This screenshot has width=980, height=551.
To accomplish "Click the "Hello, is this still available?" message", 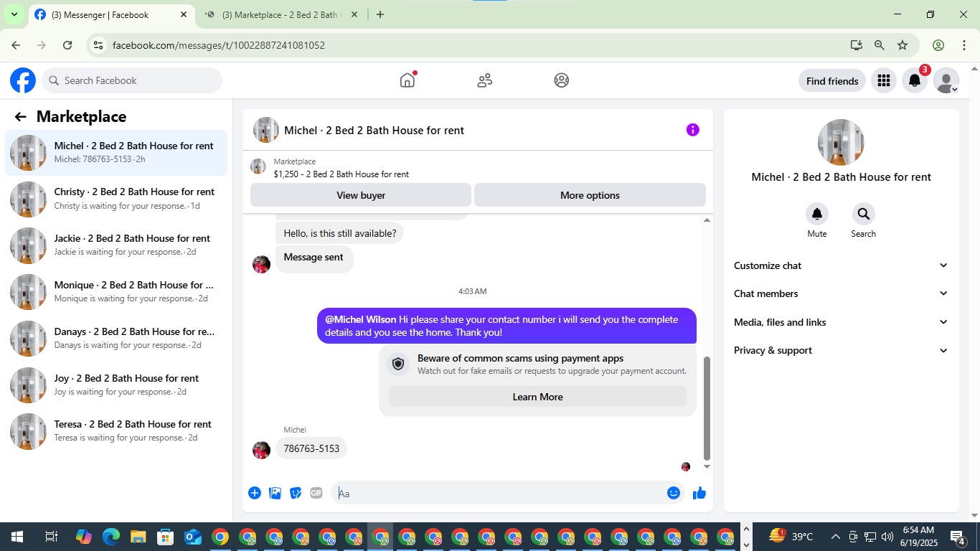I will coord(340,233).
